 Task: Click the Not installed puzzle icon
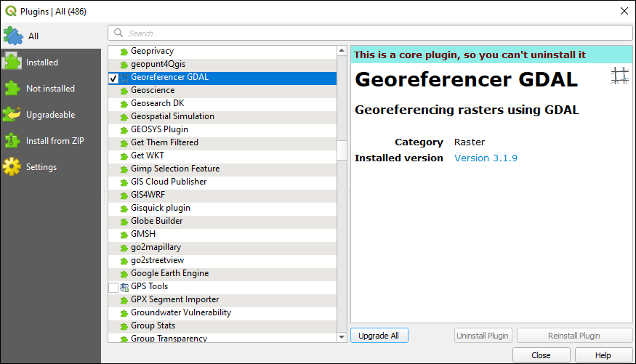12,89
